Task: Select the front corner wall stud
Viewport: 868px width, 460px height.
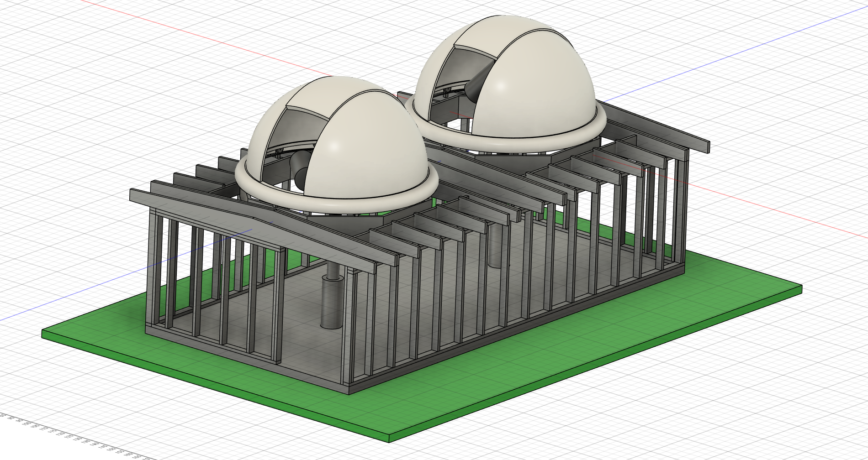Action: click(x=348, y=329)
